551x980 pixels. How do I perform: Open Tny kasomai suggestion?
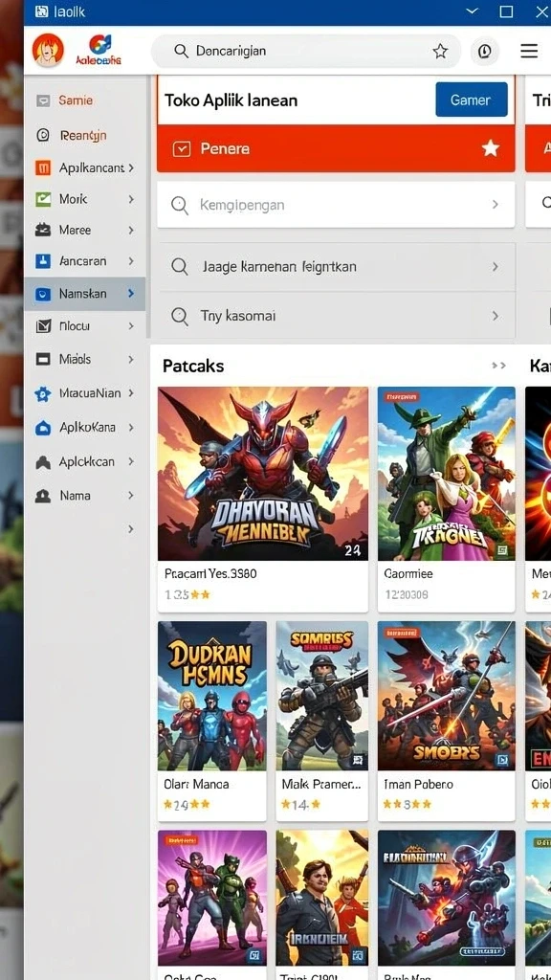pyautogui.click(x=336, y=316)
